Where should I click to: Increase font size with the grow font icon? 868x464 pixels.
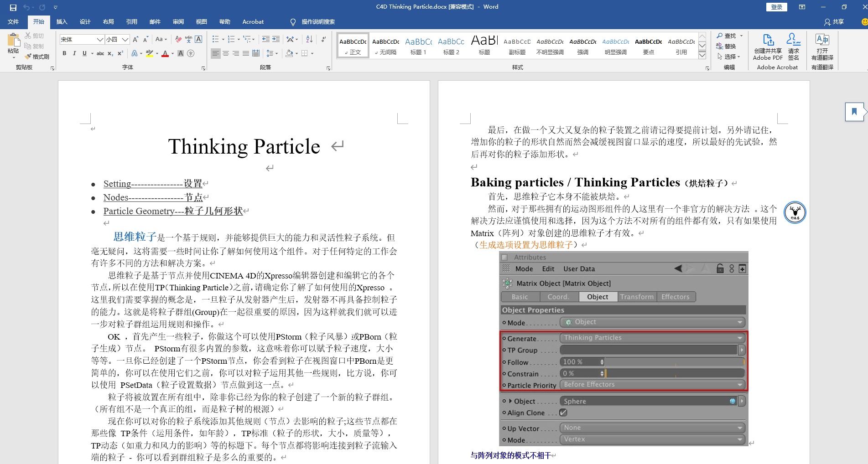point(135,40)
